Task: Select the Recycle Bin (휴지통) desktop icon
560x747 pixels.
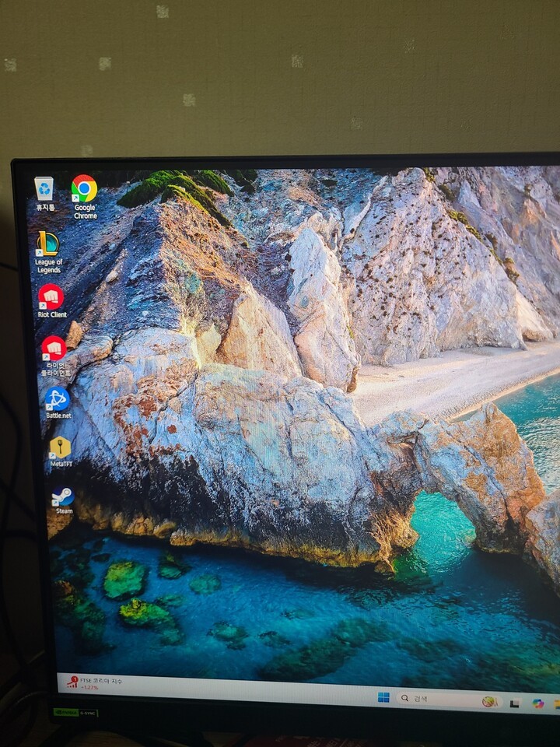Action: click(x=44, y=188)
